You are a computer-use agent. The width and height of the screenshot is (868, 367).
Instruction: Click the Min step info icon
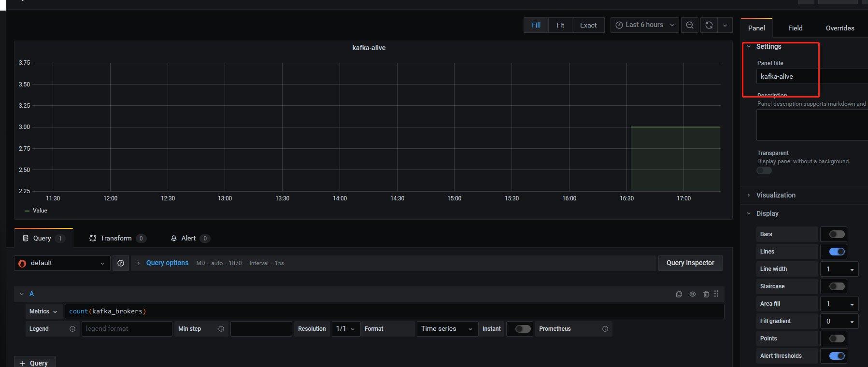(x=221, y=329)
